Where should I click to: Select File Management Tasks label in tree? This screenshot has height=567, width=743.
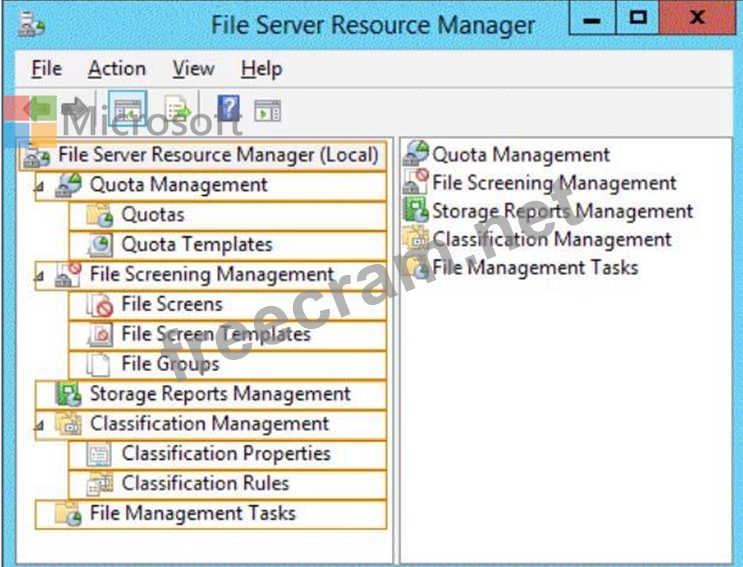point(193,513)
